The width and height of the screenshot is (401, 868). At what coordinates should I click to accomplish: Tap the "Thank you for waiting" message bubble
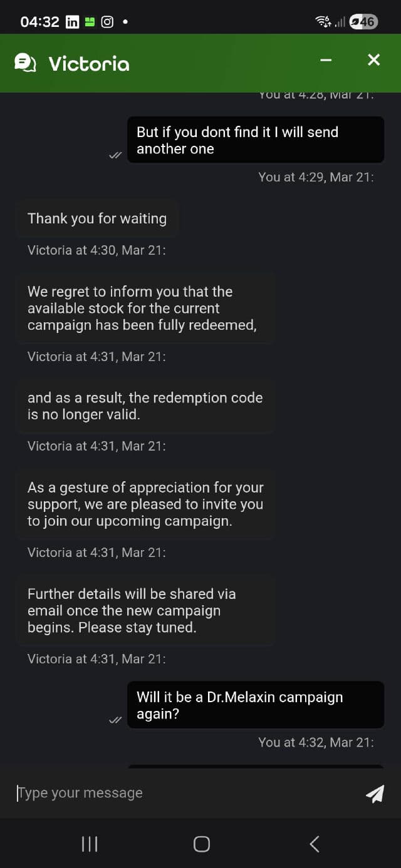point(97,219)
